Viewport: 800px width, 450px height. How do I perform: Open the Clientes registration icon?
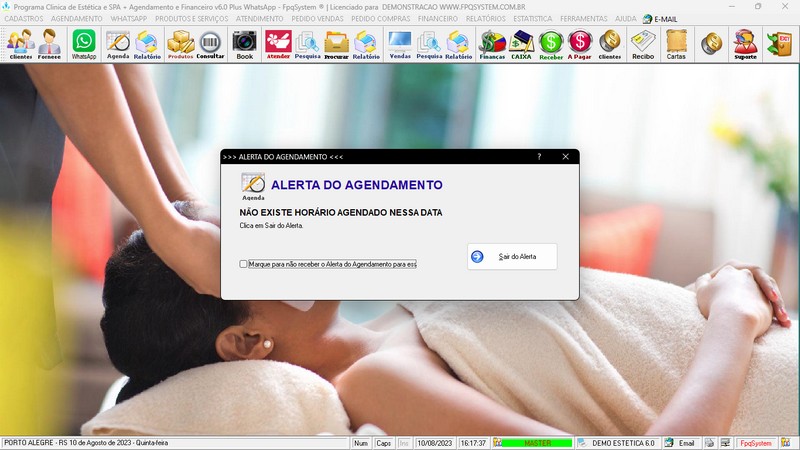[x=21, y=44]
